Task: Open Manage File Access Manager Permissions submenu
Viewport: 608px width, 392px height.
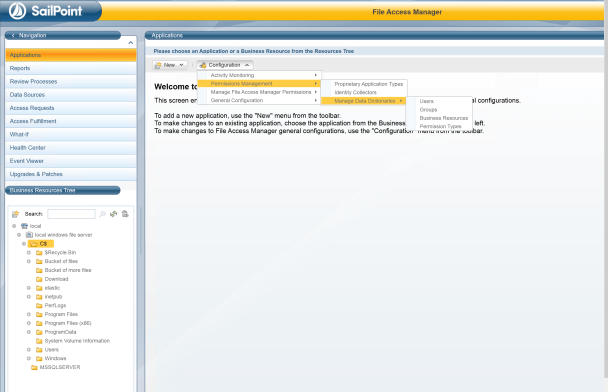Action: click(259, 92)
